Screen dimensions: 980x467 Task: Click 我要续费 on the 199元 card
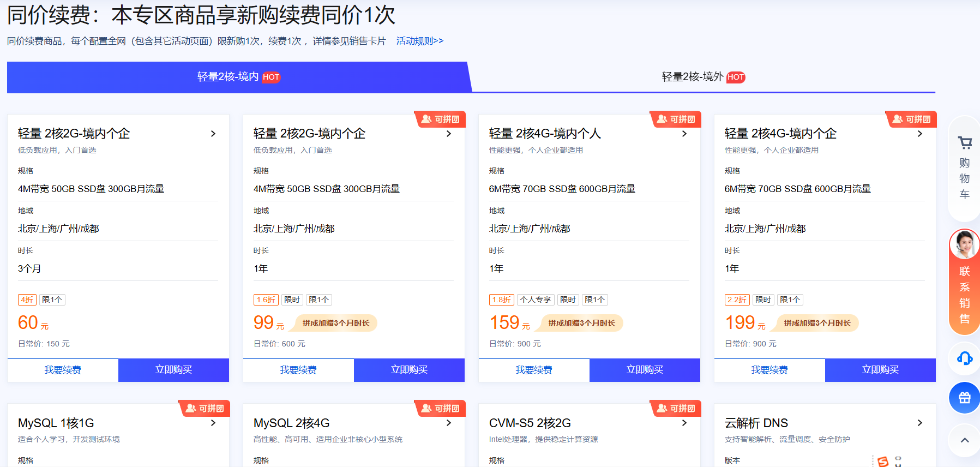pyautogui.click(x=769, y=370)
